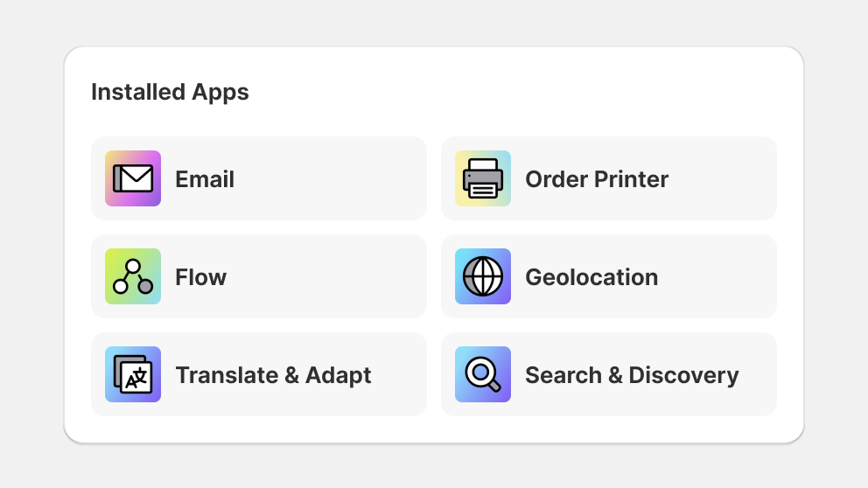Click blank area of the Geolocation card
868x488 pixels.
tap(719, 276)
